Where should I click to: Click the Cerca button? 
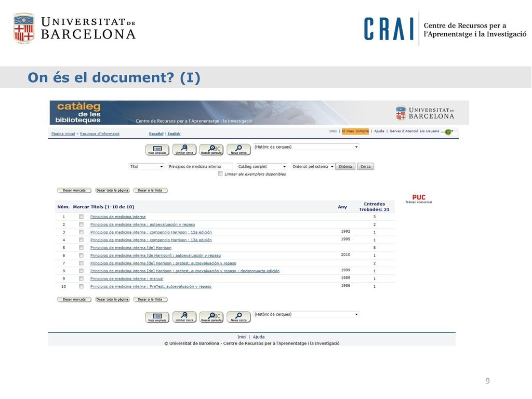365,167
